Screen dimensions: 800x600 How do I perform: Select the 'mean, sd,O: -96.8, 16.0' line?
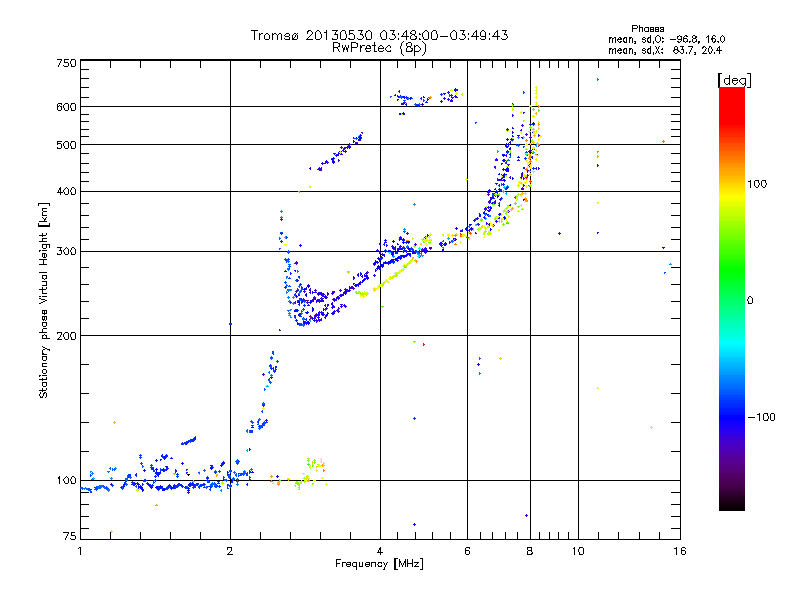point(666,39)
